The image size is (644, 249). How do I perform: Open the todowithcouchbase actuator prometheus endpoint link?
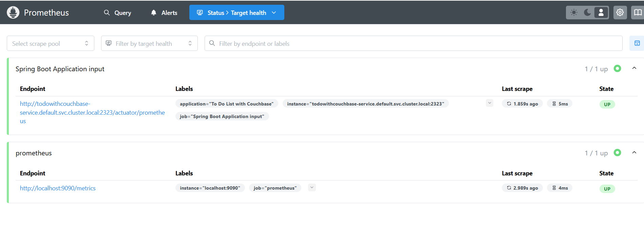(x=92, y=113)
